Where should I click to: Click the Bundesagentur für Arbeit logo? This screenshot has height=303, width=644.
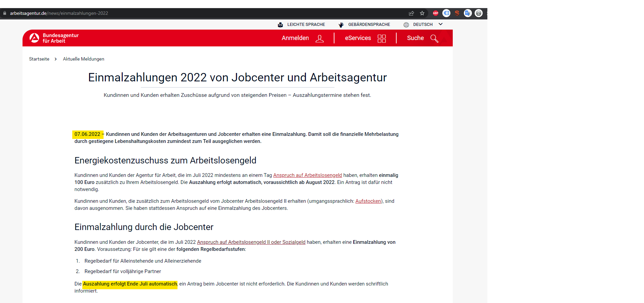click(54, 38)
